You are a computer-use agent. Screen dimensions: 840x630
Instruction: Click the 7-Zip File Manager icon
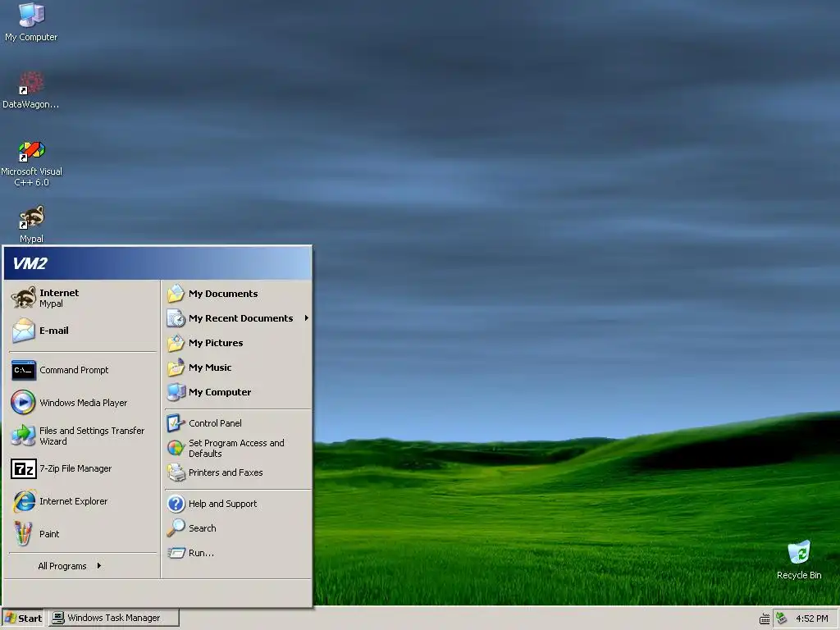(24, 468)
